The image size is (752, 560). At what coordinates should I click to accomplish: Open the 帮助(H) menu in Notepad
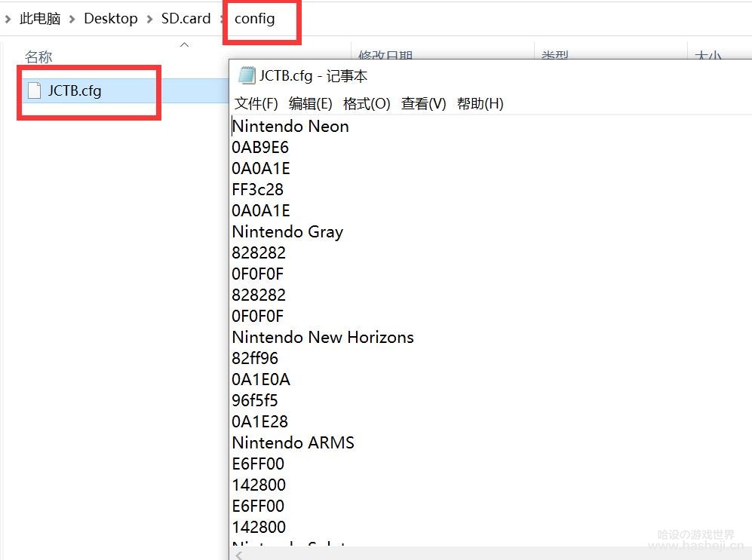[480, 103]
